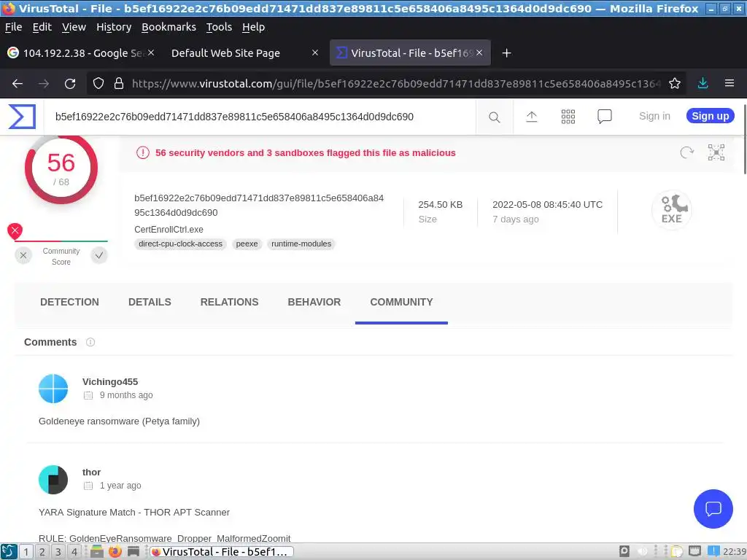Click Vichingo455 avatar
Viewport: 747px width, 560px height.
53,389
